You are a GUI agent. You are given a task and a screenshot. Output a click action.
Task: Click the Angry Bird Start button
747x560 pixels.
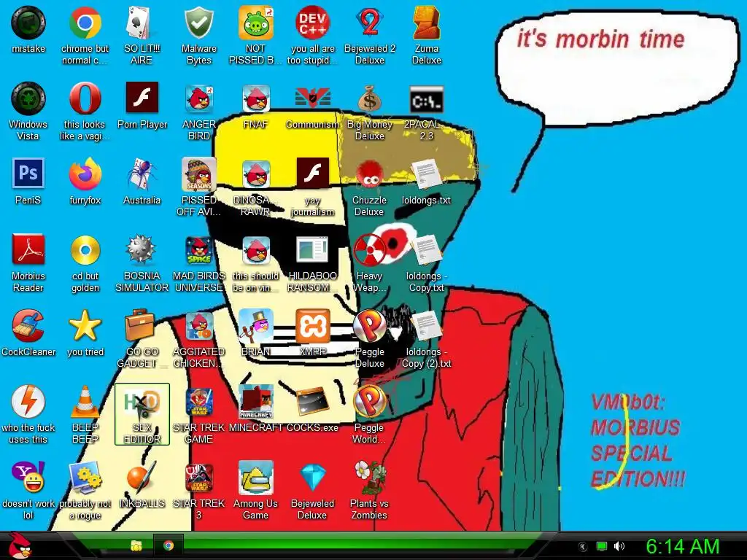(20, 545)
